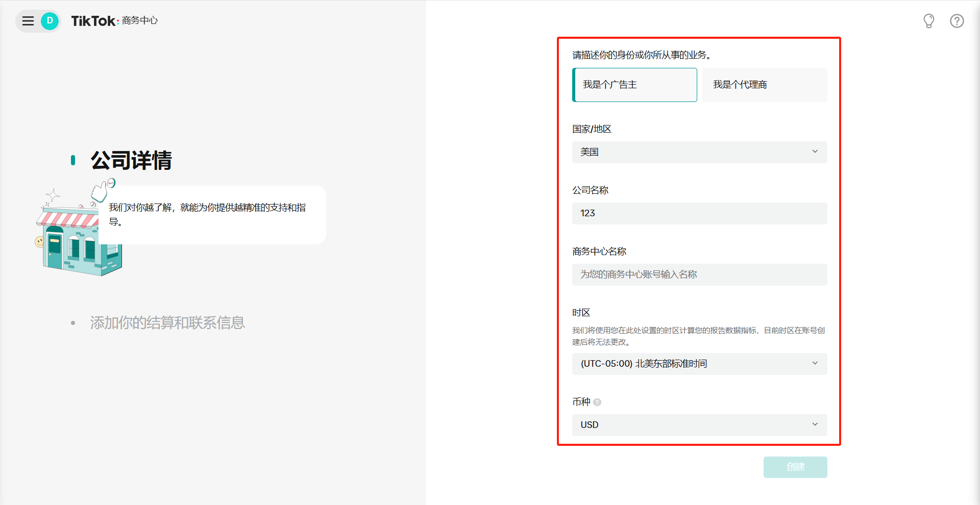Go to the 公司详情 step

click(x=131, y=161)
